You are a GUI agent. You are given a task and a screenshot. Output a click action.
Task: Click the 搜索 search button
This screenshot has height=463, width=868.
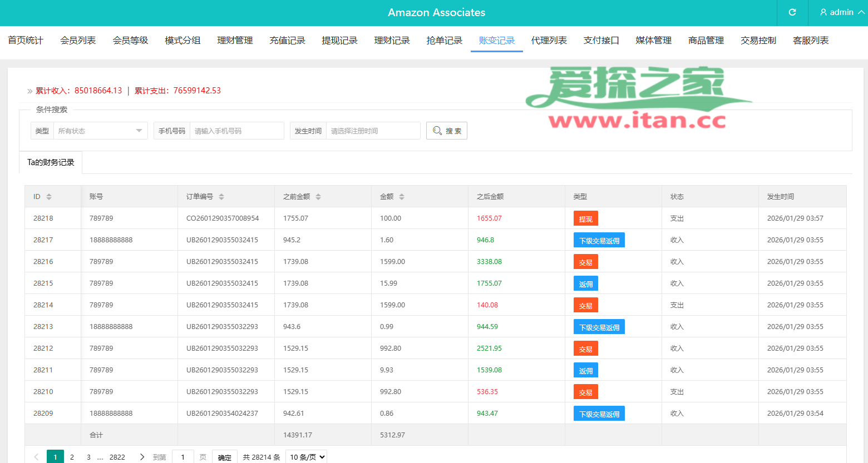tap(446, 131)
